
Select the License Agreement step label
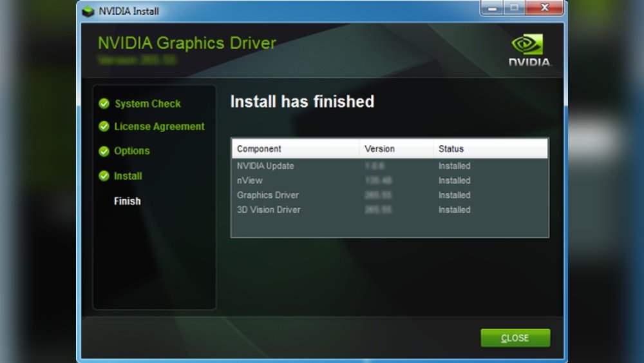(x=159, y=126)
